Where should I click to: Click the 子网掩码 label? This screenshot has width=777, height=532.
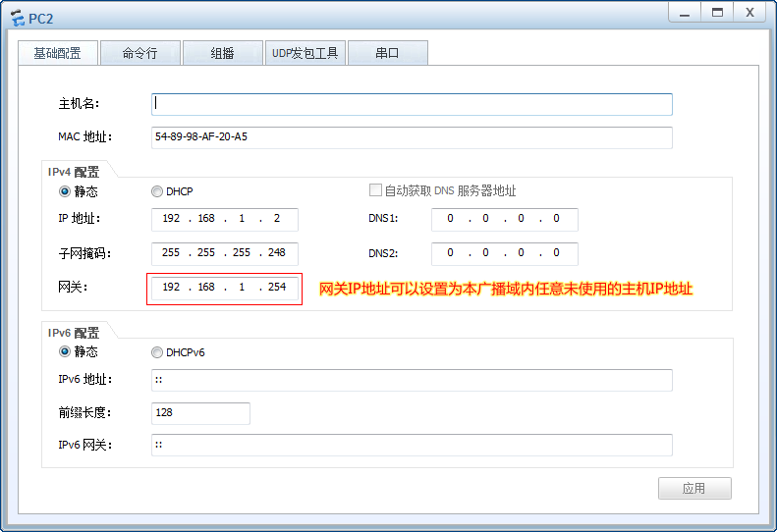(84, 253)
